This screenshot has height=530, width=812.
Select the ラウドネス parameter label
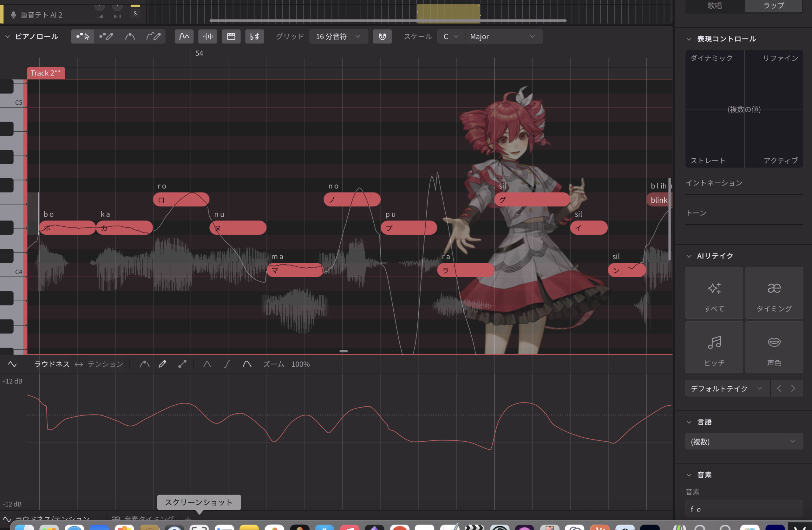pos(52,364)
